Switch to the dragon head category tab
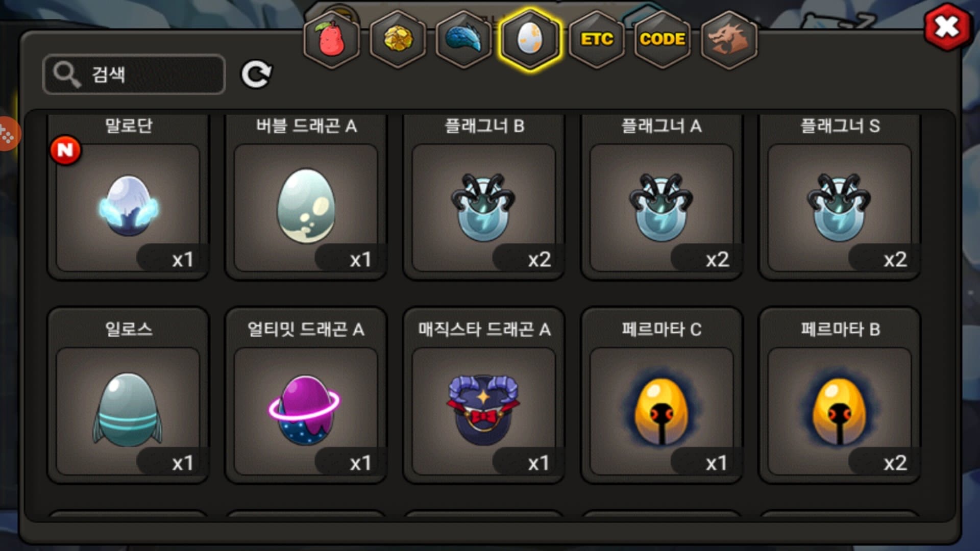 [x=729, y=39]
